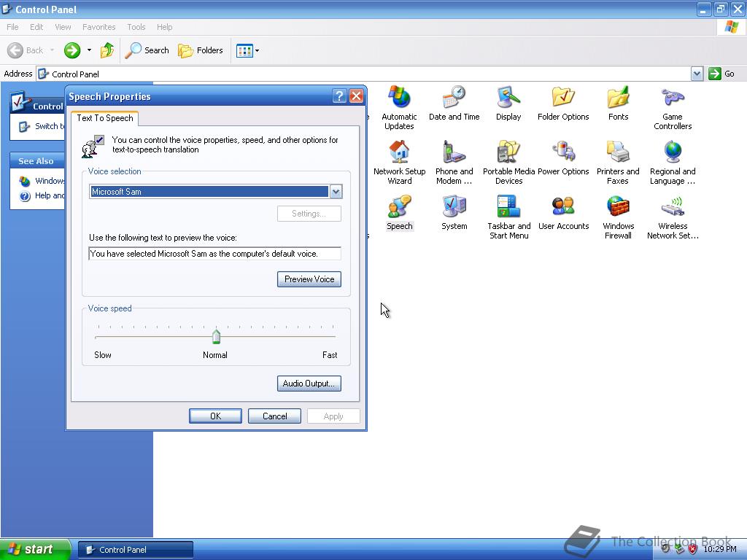Open the Wireless Network Setup icon

pyautogui.click(x=673, y=217)
